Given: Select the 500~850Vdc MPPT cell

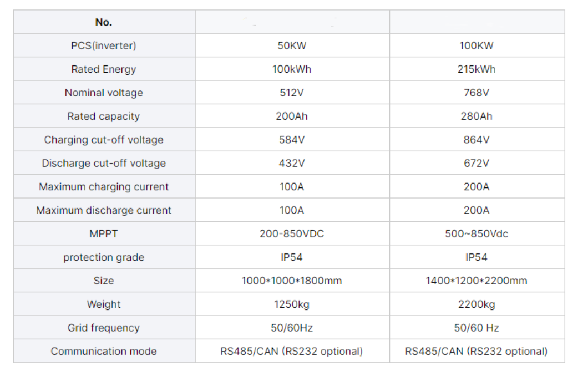Looking at the screenshot, I should (477, 234).
